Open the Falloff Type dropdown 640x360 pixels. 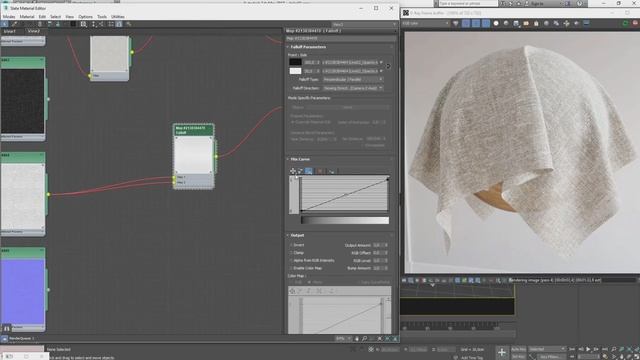pos(353,80)
